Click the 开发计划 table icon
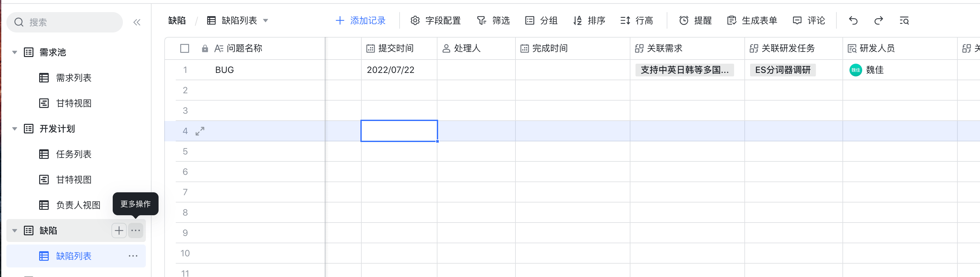This screenshot has height=277, width=980. (x=29, y=129)
